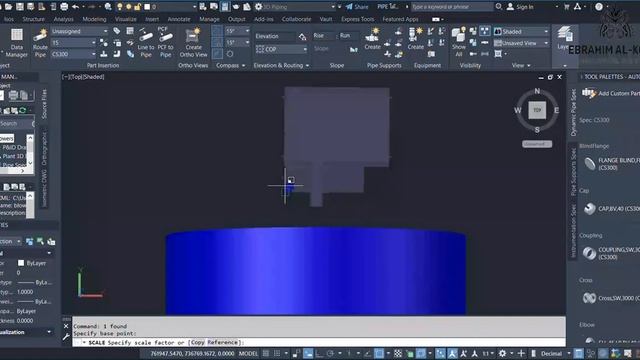The height and width of the screenshot is (360, 640).
Task: Open the Data Manager tool
Action: (17, 42)
